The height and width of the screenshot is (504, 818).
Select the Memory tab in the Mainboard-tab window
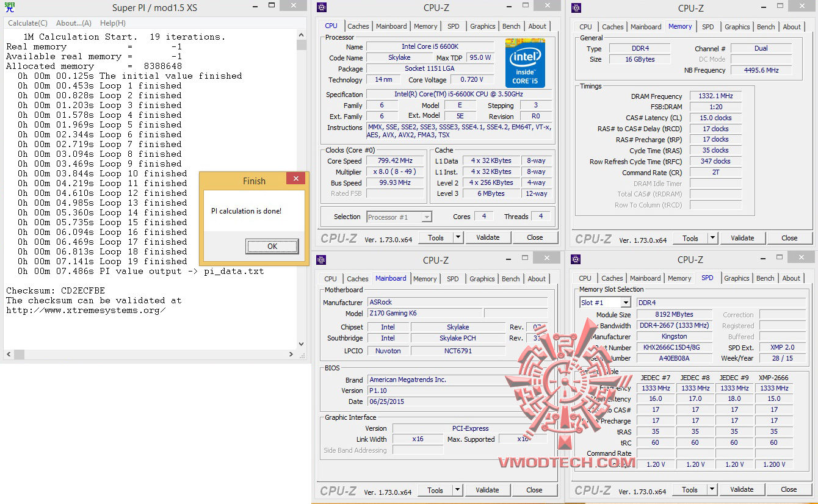pyautogui.click(x=425, y=279)
